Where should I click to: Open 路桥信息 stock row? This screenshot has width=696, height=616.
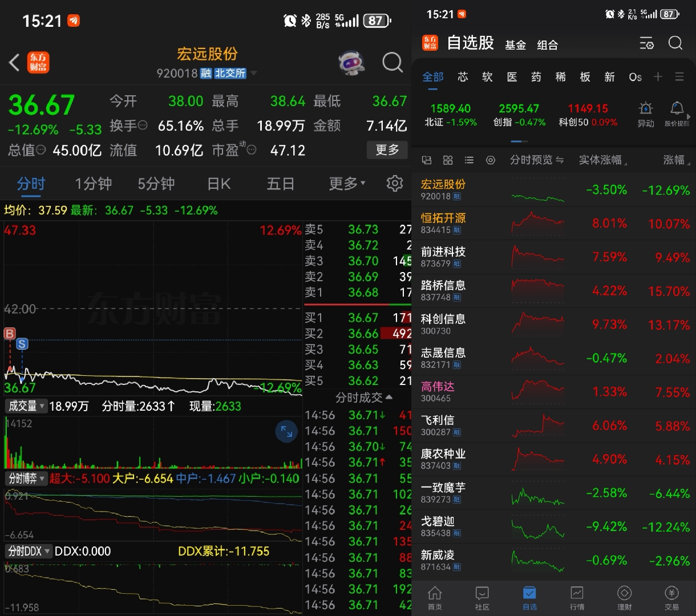click(x=553, y=290)
